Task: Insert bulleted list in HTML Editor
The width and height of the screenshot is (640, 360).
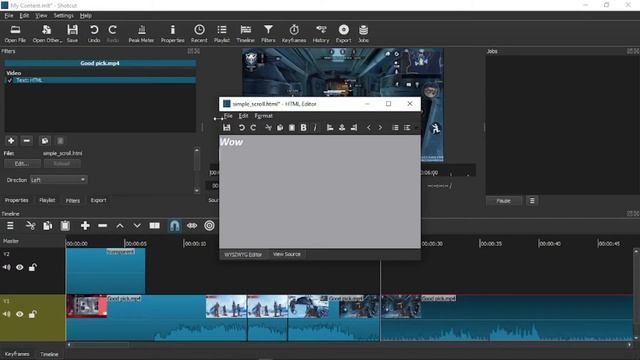Action: [395, 128]
